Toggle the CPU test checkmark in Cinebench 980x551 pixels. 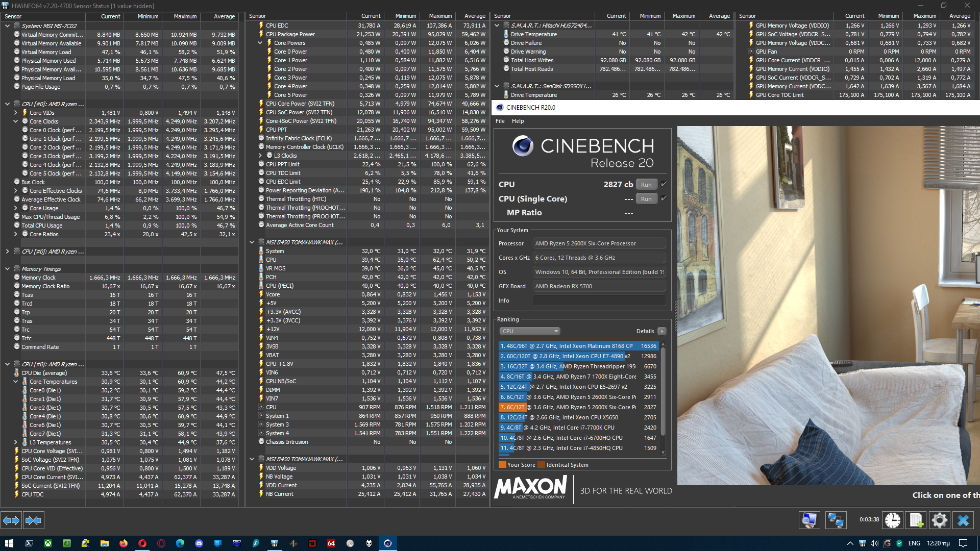(664, 184)
